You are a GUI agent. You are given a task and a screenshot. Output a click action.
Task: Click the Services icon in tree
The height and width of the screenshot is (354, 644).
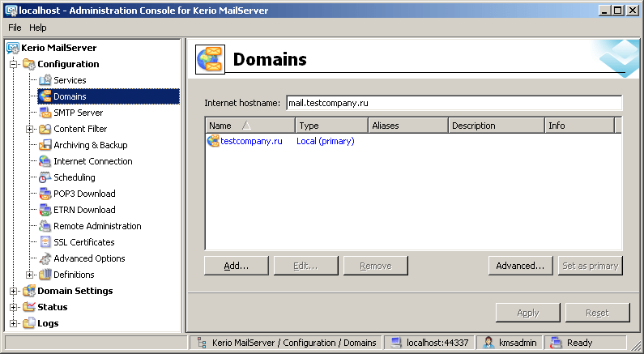pyautogui.click(x=45, y=80)
